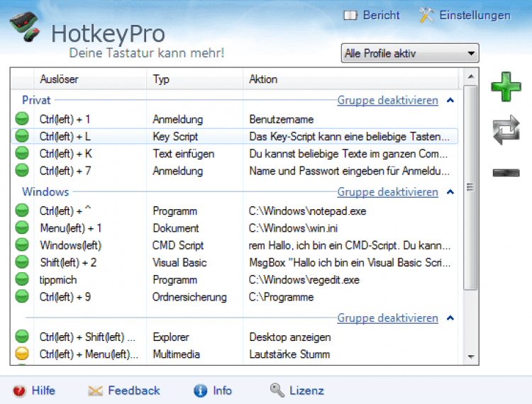Select the Text einfügen type cell
The image size is (532, 404).
183,154
